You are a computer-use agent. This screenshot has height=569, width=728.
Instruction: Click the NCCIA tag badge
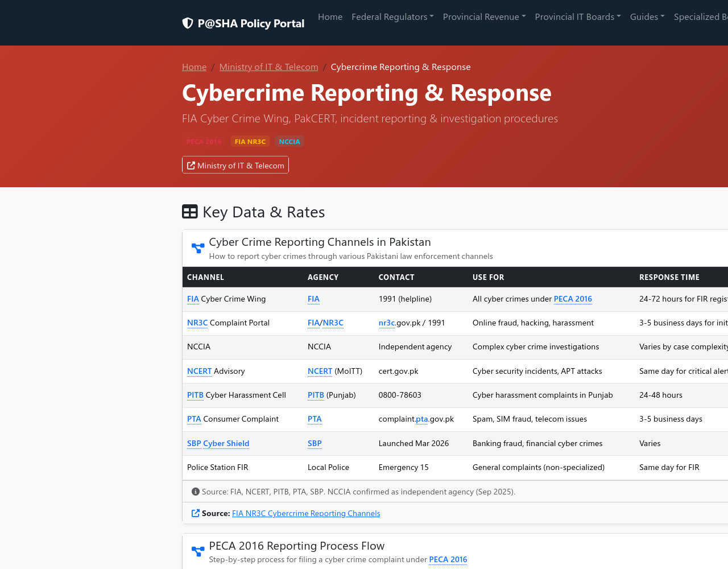pos(289,142)
